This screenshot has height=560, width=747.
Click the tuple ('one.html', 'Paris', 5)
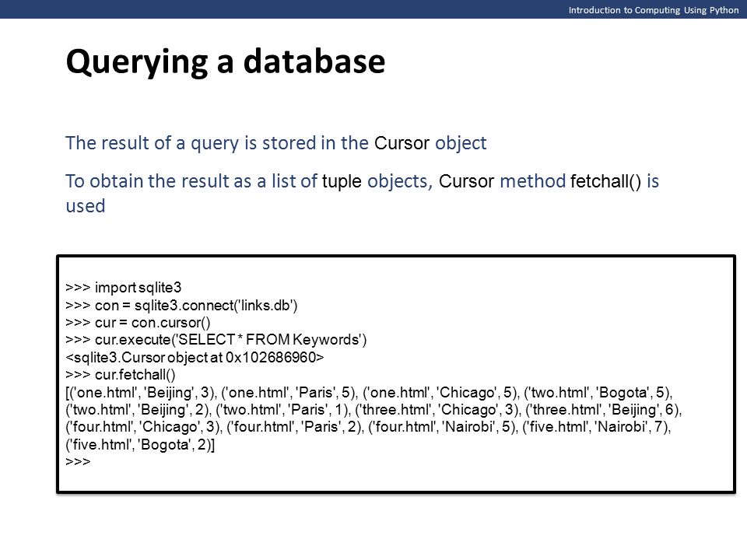click(x=288, y=392)
